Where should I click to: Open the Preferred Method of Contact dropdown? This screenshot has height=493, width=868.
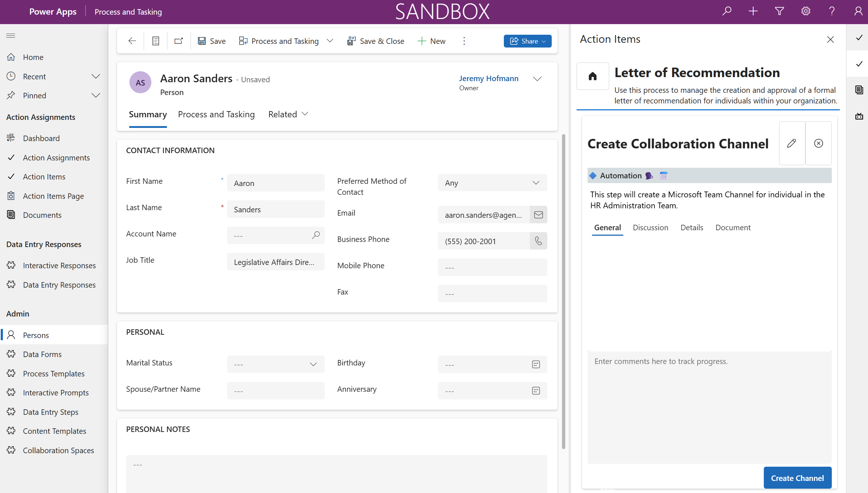point(492,183)
